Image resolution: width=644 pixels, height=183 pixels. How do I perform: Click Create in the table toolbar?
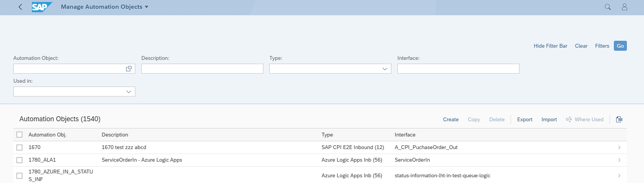point(450,119)
